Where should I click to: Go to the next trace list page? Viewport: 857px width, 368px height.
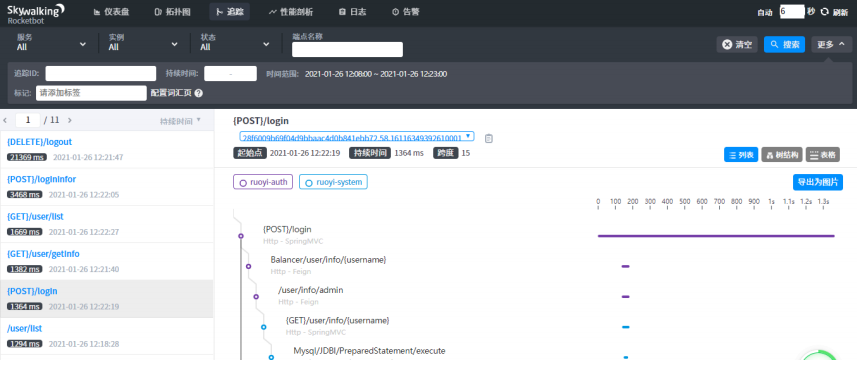coord(69,120)
